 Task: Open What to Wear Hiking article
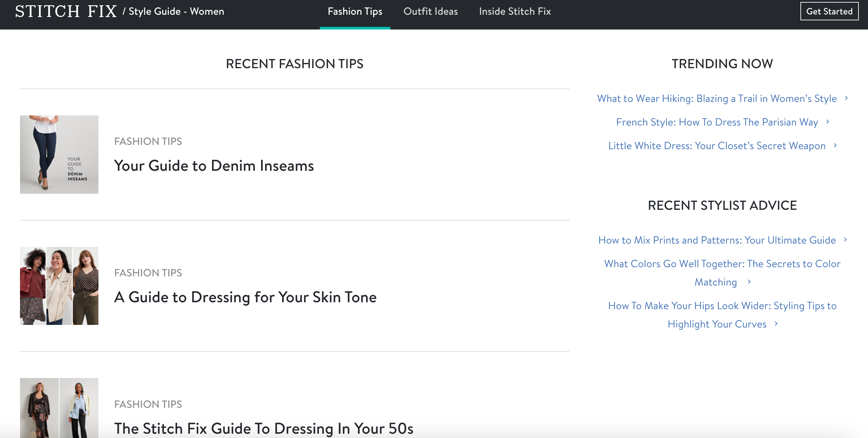(717, 98)
